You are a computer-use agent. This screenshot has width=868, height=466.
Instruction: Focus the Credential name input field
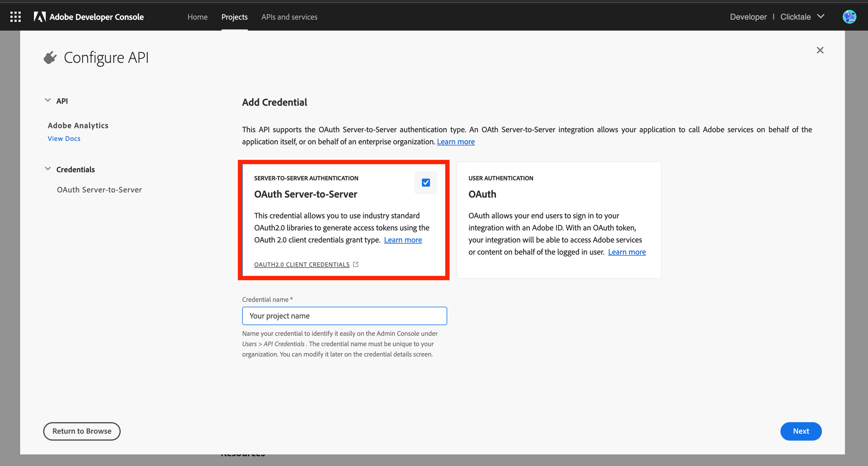click(x=344, y=316)
